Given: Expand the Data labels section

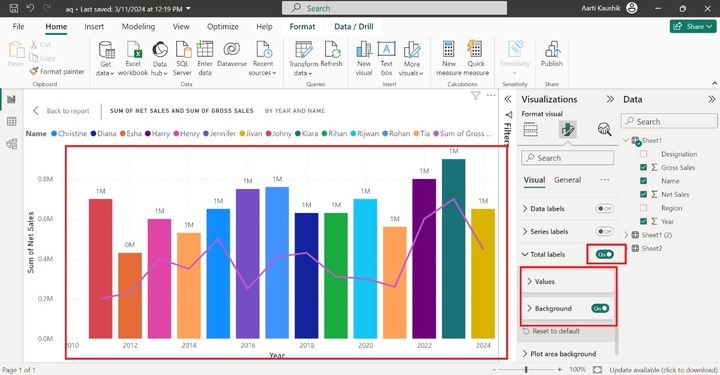Looking at the screenshot, I should click(x=525, y=208).
